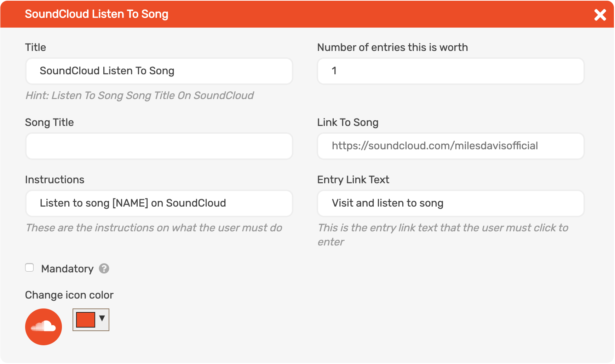Click inside the Song Title field
Image resolution: width=615 pixels, height=364 pixels.
pos(159,146)
